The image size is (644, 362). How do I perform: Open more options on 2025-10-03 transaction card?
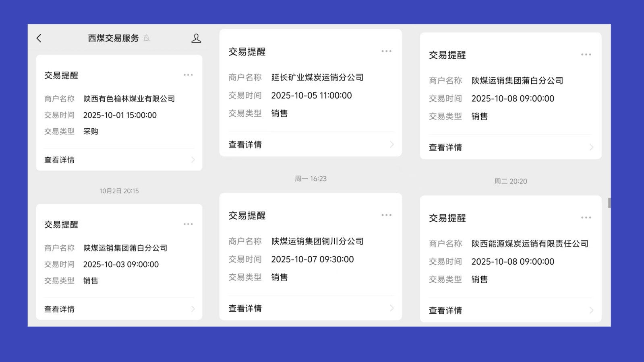pos(188,224)
